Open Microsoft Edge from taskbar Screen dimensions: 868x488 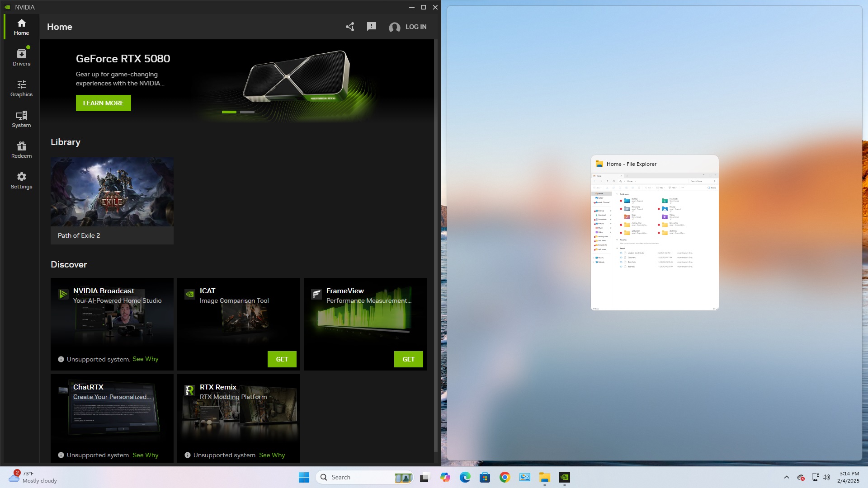tap(465, 477)
